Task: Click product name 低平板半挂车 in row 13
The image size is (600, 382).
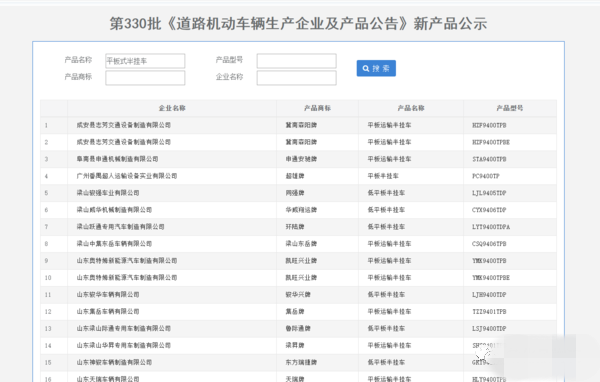Action: tap(386, 328)
